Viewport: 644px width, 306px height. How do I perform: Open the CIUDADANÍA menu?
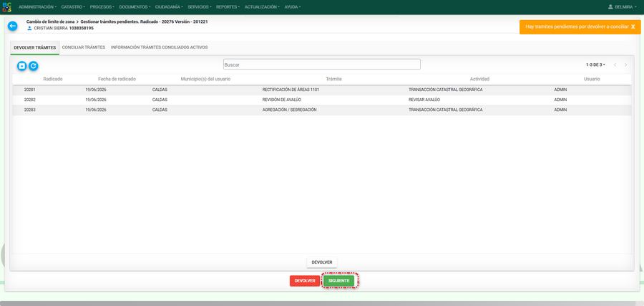pyautogui.click(x=169, y=7)
